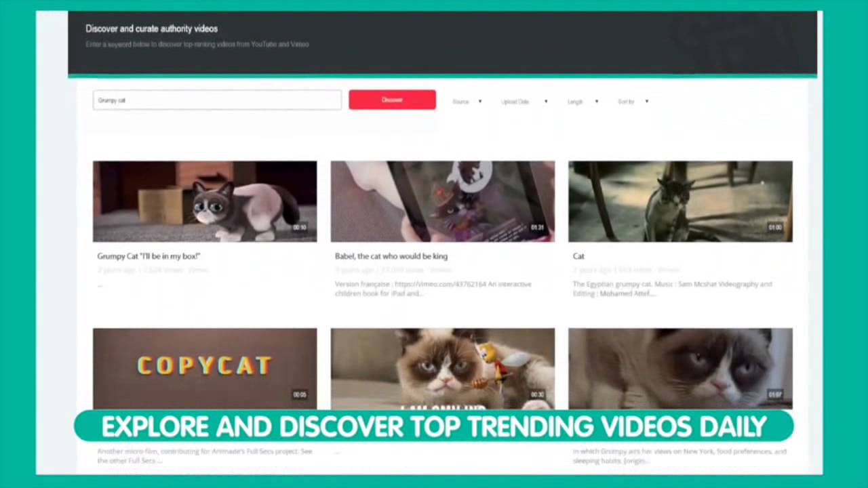
Task: Open the Upload Date filter dropdown
Action: [524, 102]
